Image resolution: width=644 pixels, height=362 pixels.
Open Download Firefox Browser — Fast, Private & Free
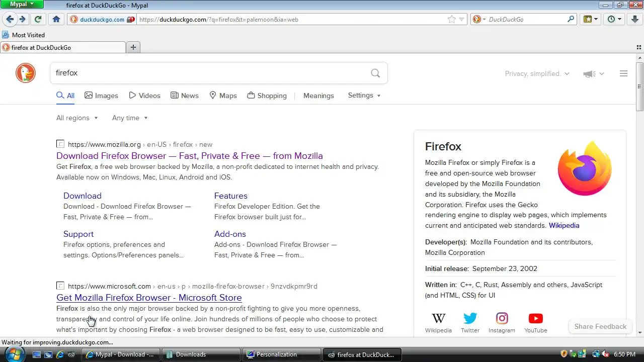190,156
